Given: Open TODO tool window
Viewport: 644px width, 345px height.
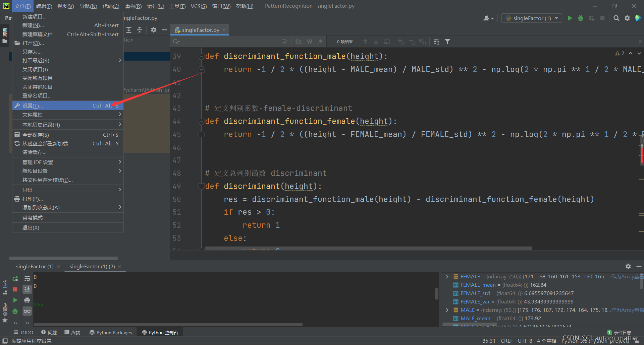Looking at the screenshot, I should pyautogui.click(x=23, y=332).
